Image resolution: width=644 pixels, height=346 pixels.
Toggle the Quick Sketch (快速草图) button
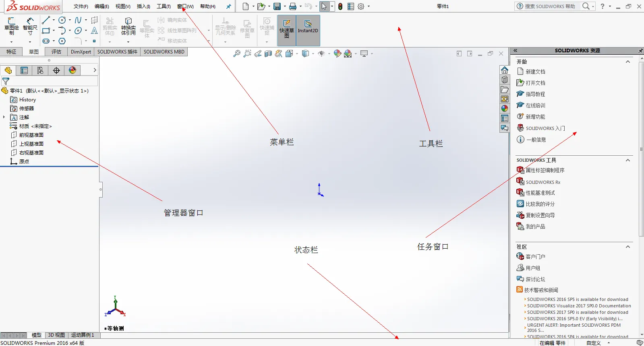(x=287, y=30)
